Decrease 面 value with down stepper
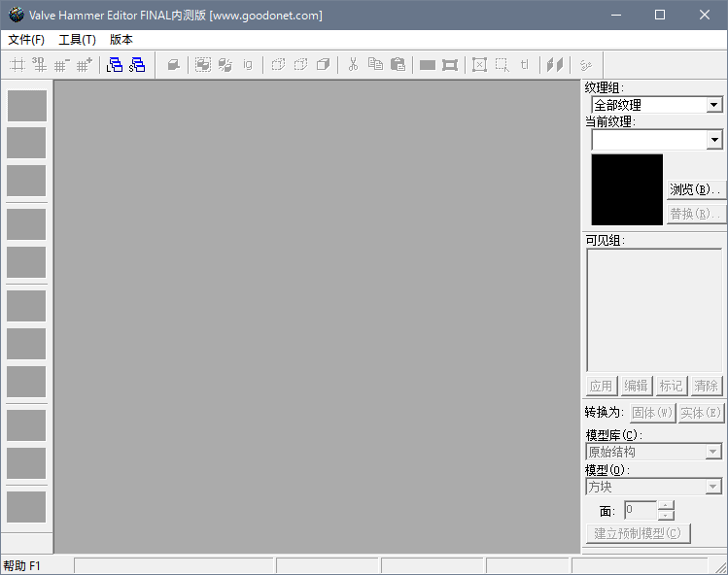Screen dimensions: 728x575 tap(666, 515)
